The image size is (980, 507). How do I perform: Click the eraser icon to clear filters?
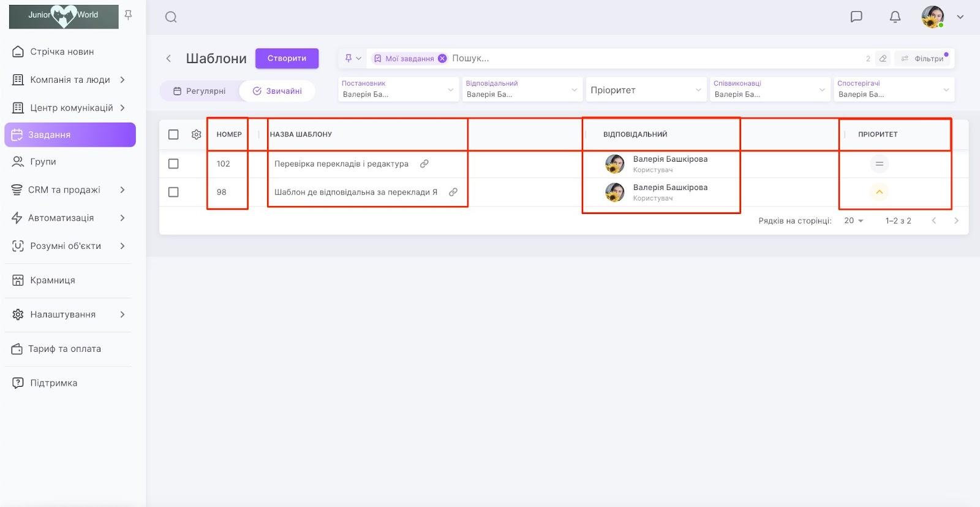pyautogui.click(x=883, y=59)
